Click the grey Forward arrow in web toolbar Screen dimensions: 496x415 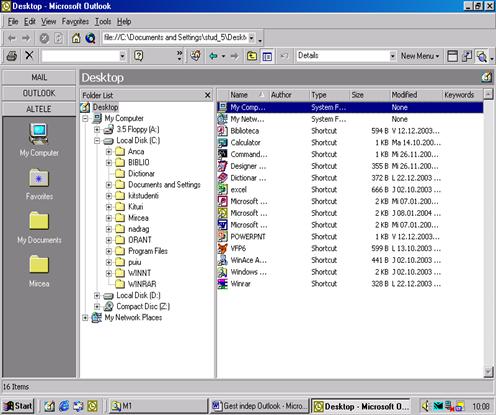tap(26, 38)
